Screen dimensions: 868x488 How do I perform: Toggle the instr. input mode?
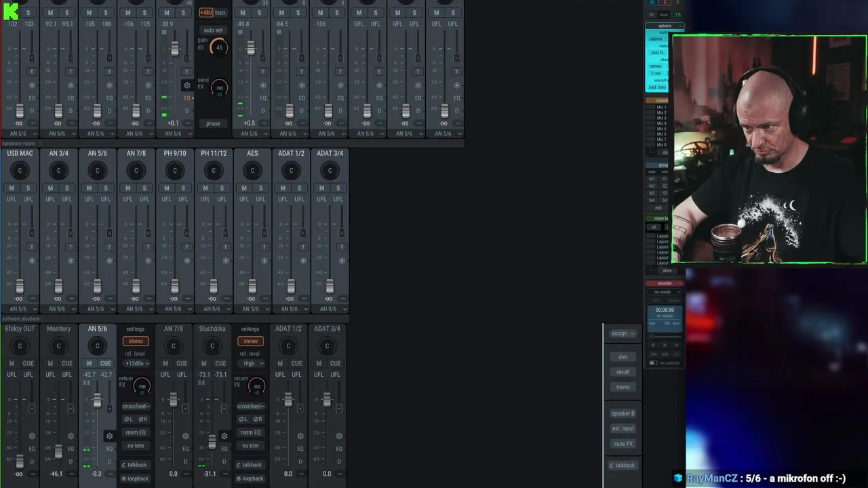pyautogui.click(x=221, y=13)
